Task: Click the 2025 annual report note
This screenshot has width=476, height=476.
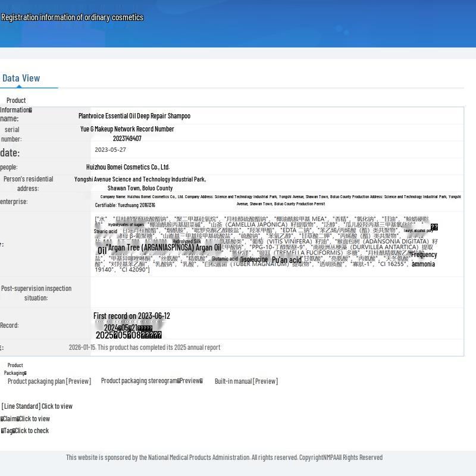Action: click(145, 347)
